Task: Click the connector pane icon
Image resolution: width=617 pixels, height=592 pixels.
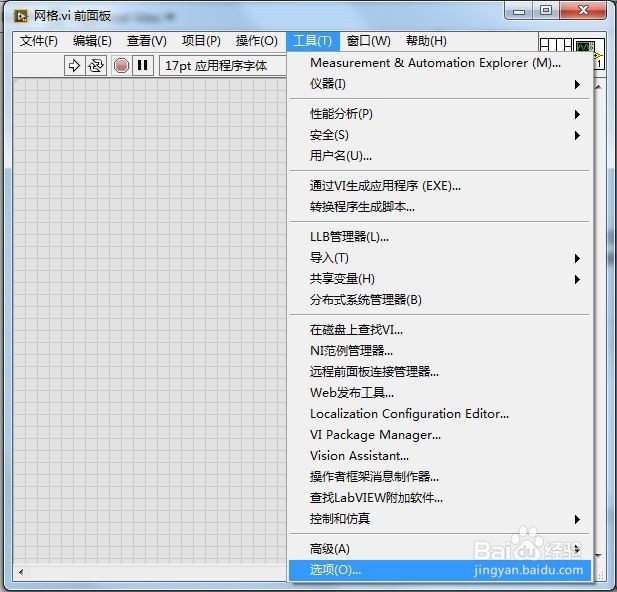Action: (x=556, y=44)
